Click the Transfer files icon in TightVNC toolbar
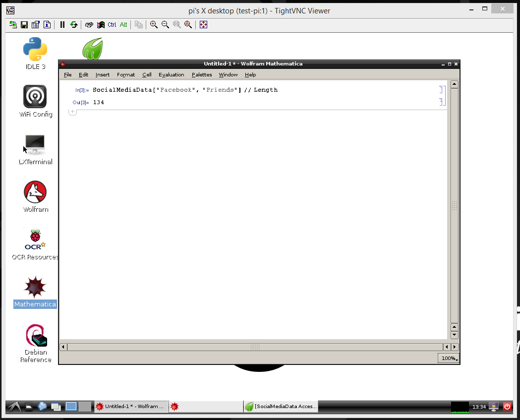This screenshot has width=520, height=420. (x=139, y=25)
